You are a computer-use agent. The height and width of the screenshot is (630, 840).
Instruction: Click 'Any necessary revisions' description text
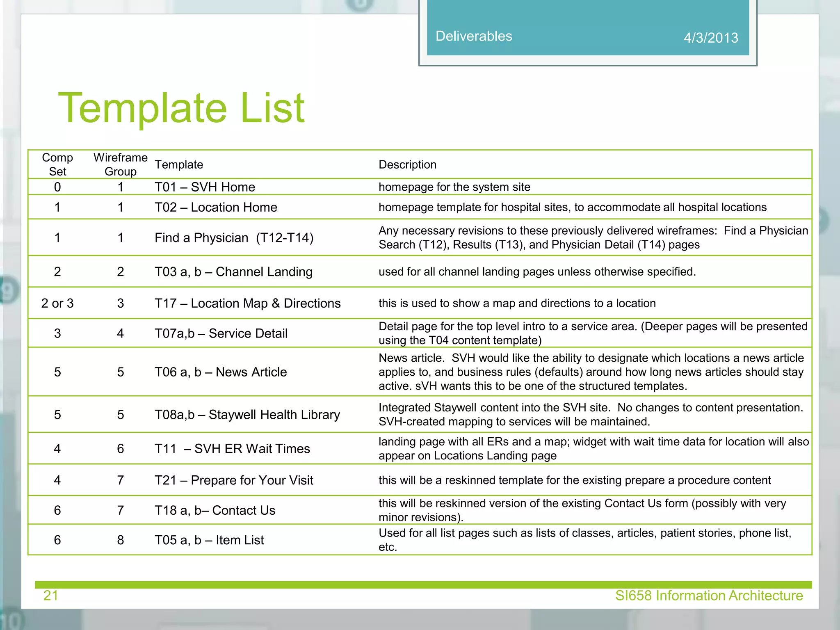point(593,237)
